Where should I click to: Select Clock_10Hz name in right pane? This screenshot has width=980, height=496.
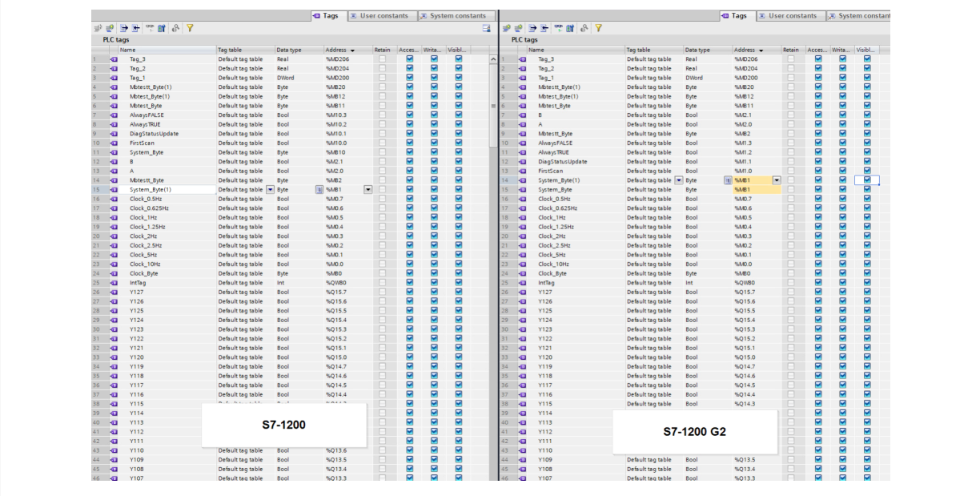coord(553,264)
